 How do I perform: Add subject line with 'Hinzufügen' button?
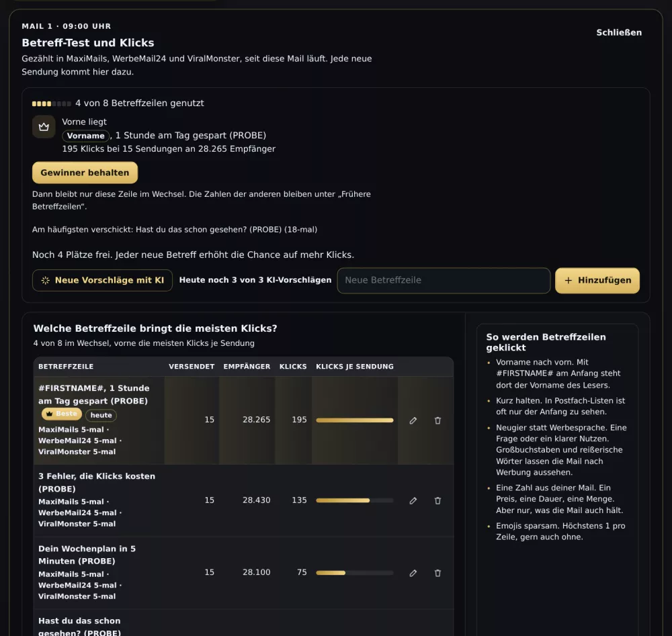coord(597,281)
